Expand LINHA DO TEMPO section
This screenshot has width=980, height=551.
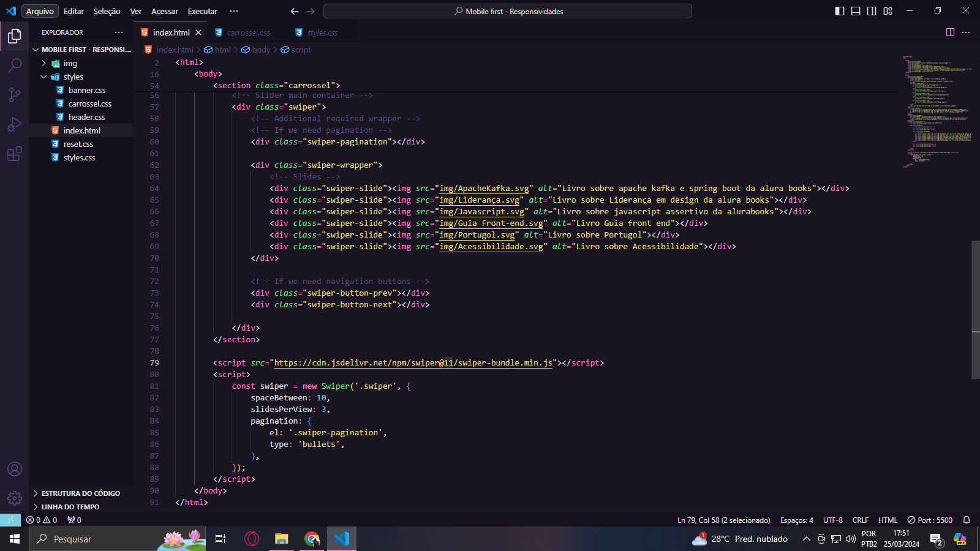[81, 506]
